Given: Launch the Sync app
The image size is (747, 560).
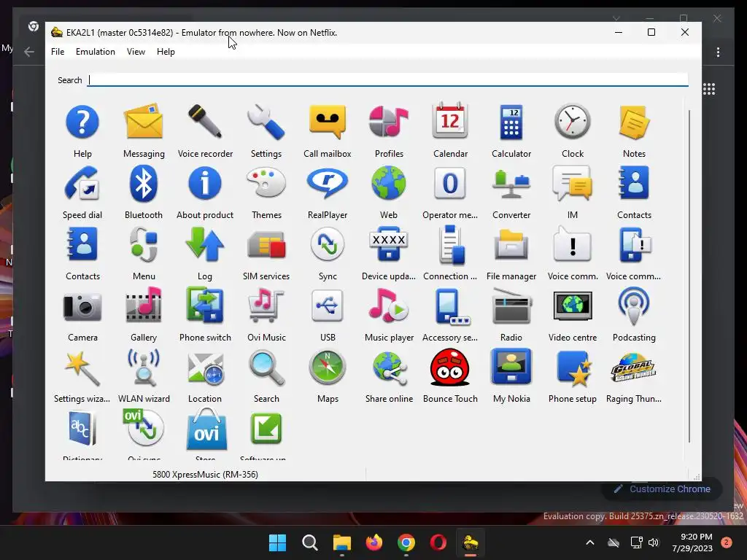Looking at the screenshot, I should pyautogui.click(x=328, y=244).
